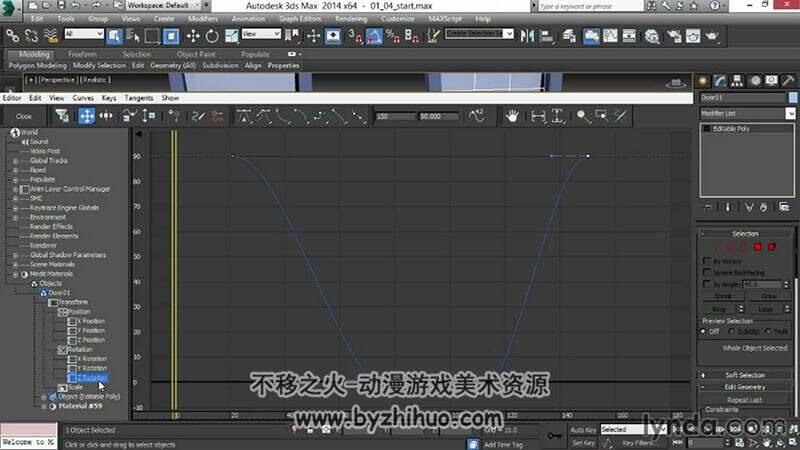Image resolution: width=800 pixels, height=450 pixels.
Task: Select Polygon sub-object level red icon
Action: click(x=758, y=247)
